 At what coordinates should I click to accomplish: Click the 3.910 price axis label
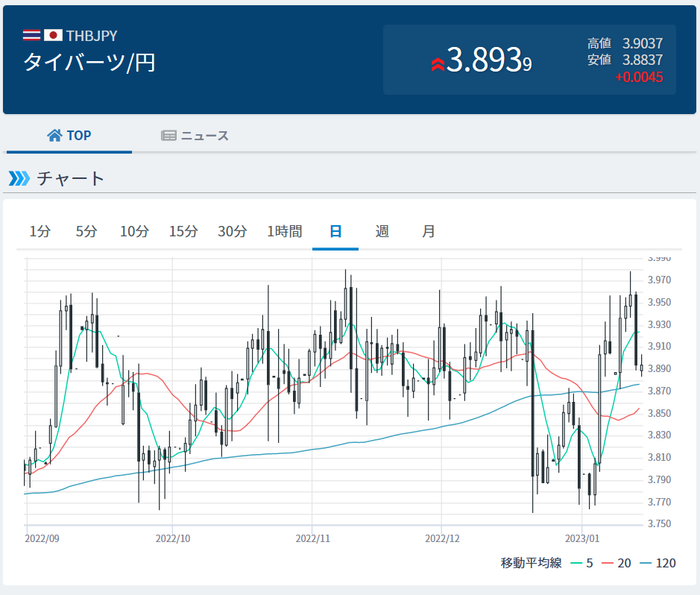pyautogui.click(x=660, y=347)
